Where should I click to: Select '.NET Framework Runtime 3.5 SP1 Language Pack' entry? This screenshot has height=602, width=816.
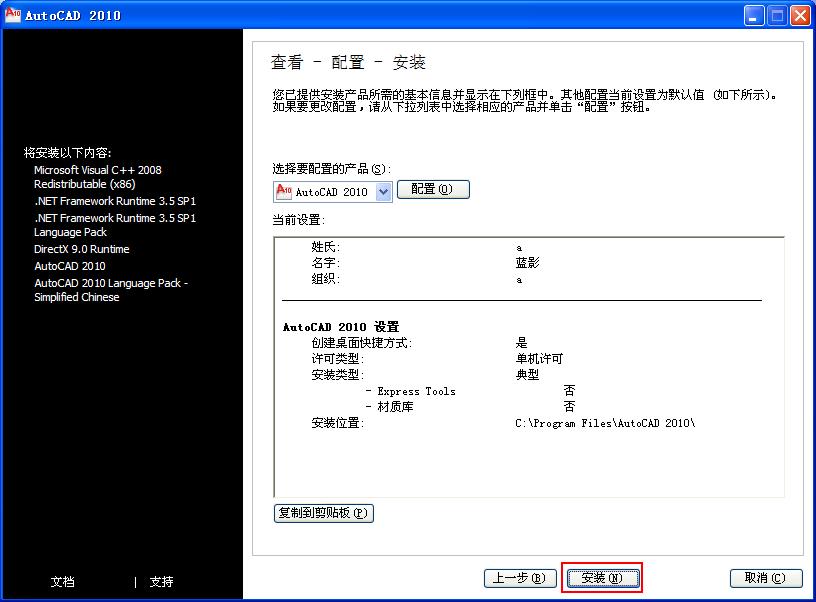tap(115, 225)
